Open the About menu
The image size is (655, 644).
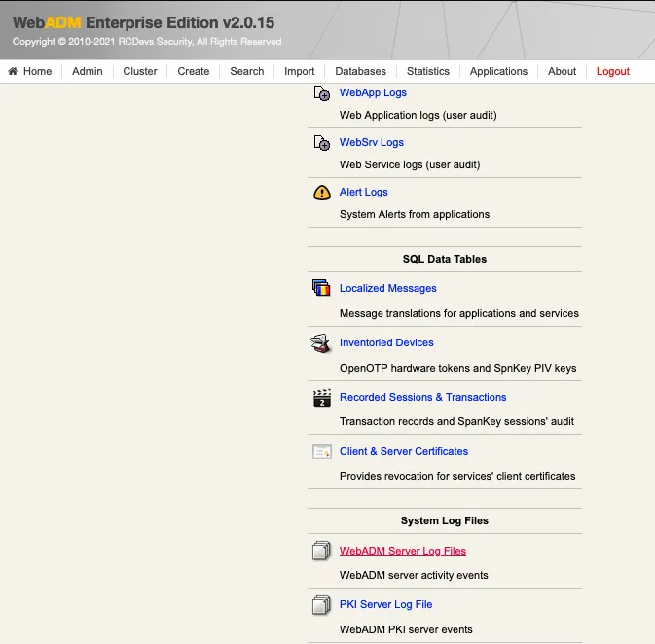[x=562, y=71]
